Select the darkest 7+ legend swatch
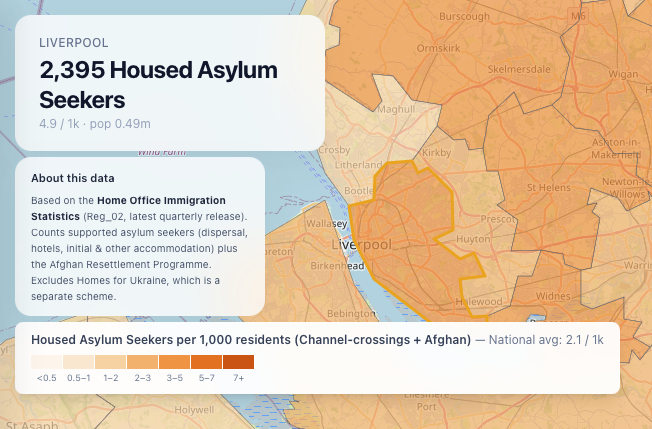Image resolution: width=652 pixels, height=429 pixels. click(239, 362)
